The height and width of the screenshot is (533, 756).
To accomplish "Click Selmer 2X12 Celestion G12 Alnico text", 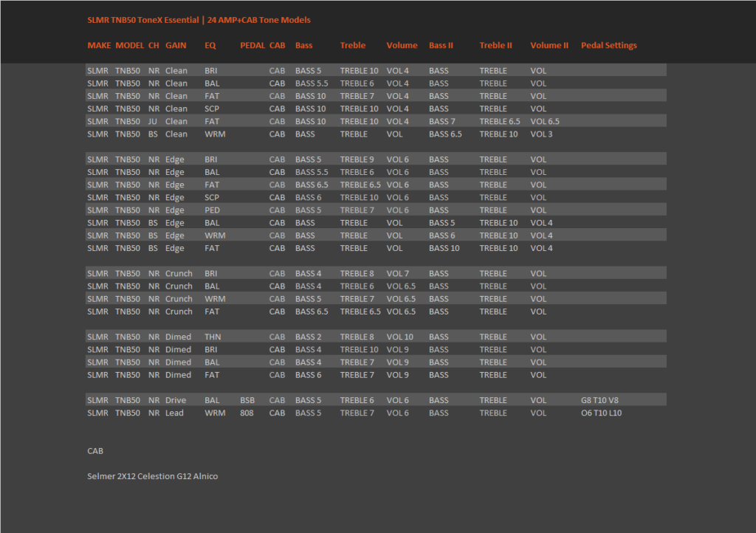I will [152, 476].
